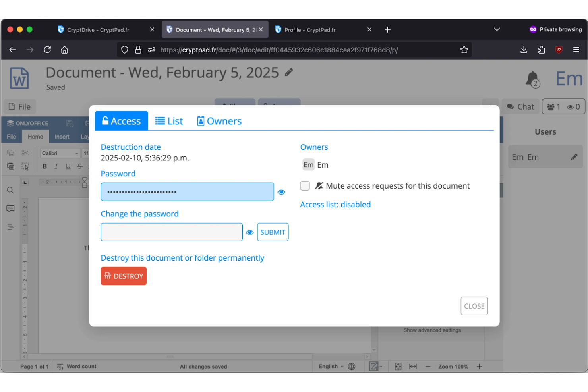Click the browser reload icon
Screen dimensions: 588x392
pyautogui.click(x=47, y=50)
